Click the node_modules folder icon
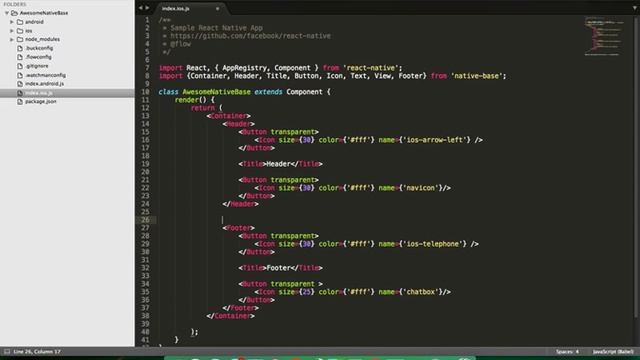The width and height of the screenshot is (640, 360). tap(20, 40)
